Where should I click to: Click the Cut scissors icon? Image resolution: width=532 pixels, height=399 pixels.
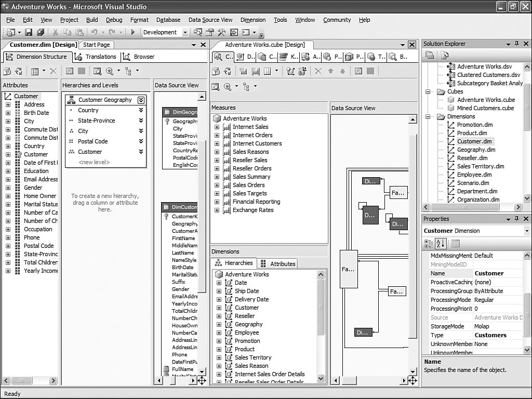pos(55,32)
